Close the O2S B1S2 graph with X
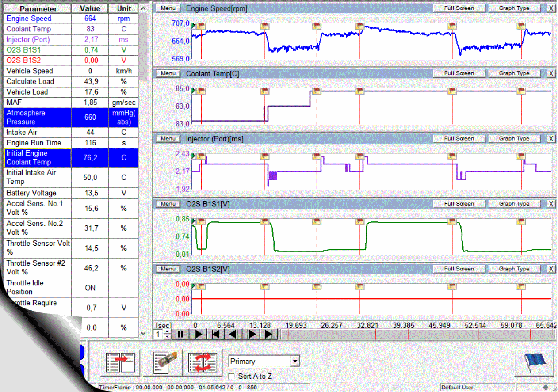This screenshot has height=392, width=558. click(x=551, y=269)
